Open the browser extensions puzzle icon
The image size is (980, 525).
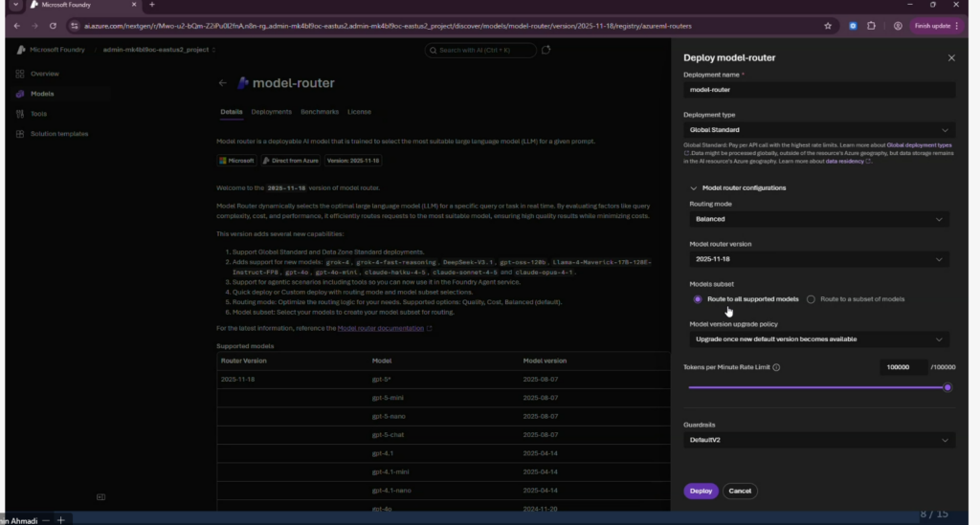coord(871,26)
